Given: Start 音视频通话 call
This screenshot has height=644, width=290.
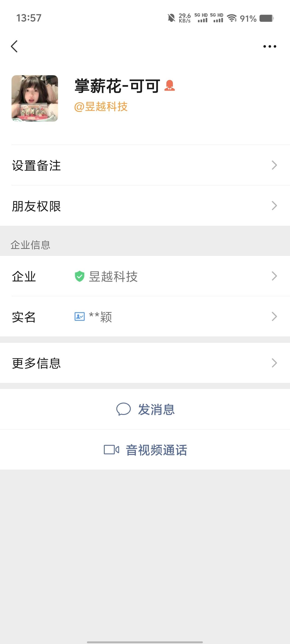Looking at the screenshot, I should [145, 449].
